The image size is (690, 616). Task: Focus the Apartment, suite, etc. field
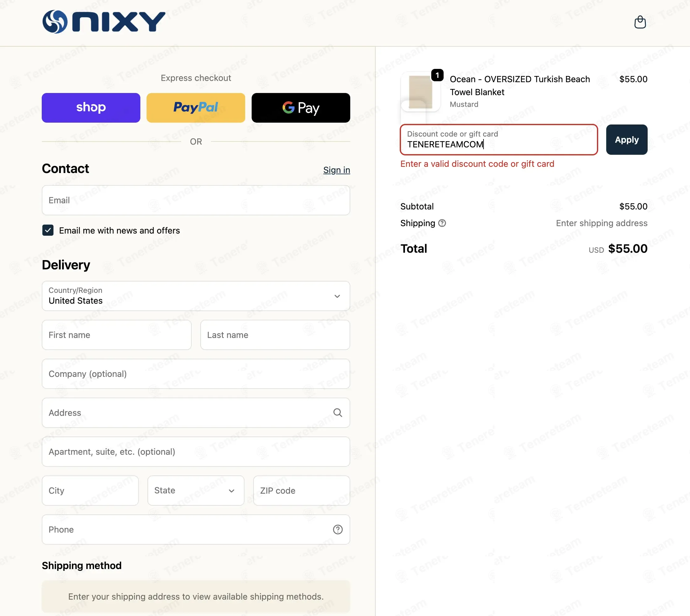pyautogui.click(x=196, y=452)
